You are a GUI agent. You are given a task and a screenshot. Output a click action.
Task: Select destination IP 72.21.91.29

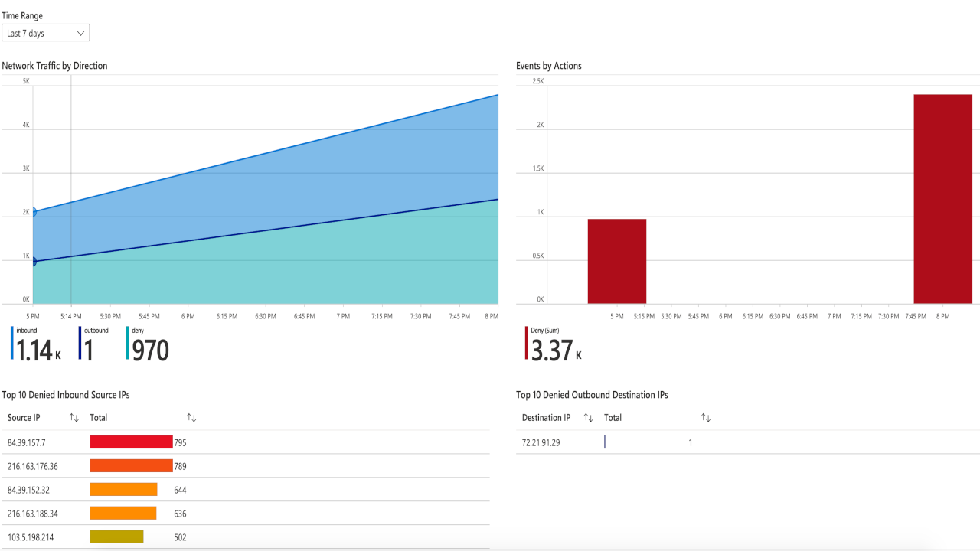[541, 442]
